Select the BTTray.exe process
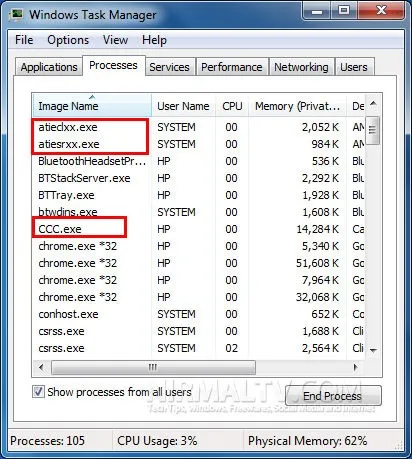This screenshot has width=412, height=459. tap(198, 195)
